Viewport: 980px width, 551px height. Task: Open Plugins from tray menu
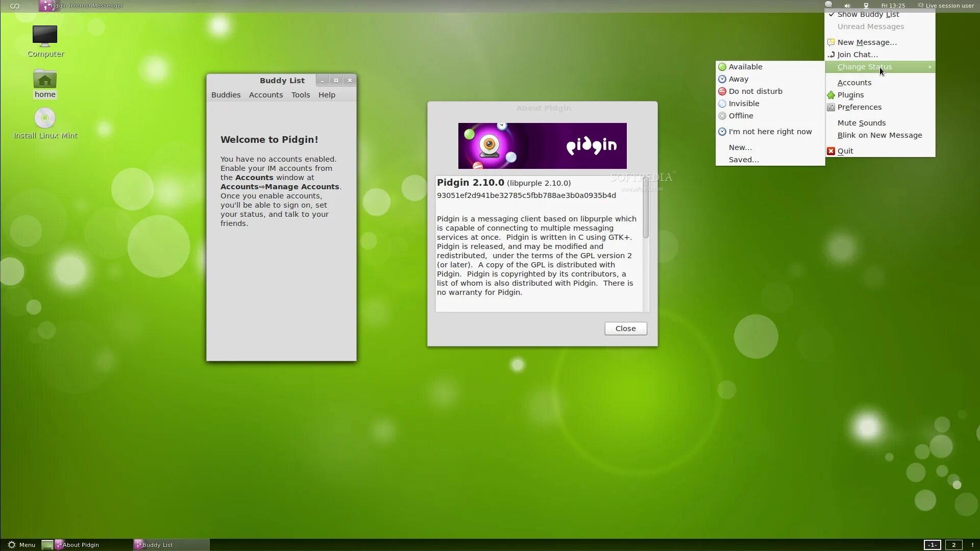(x=850, y=95)
